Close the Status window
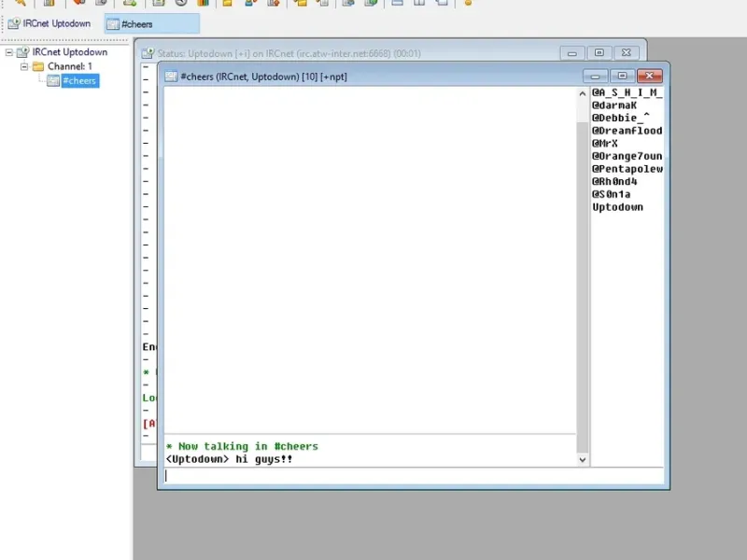Viewport: 747px width, 560px height. [627, 53]
